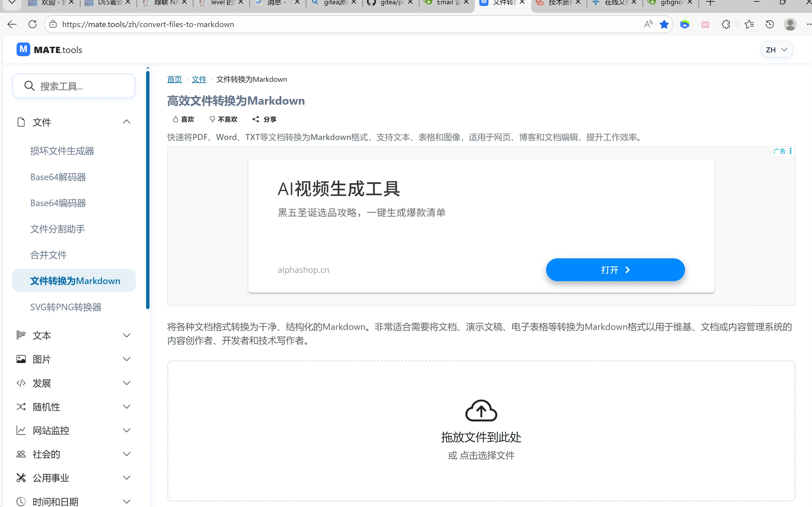812x507 pixels.
Task: Click the MATE.tools logo
Action: 49,50
